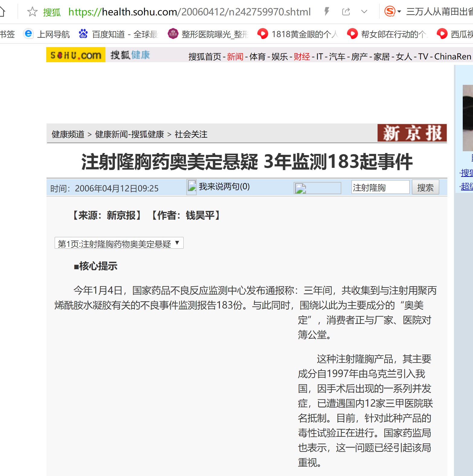Click the IE icon beside 上网导航

coord(28,34)
